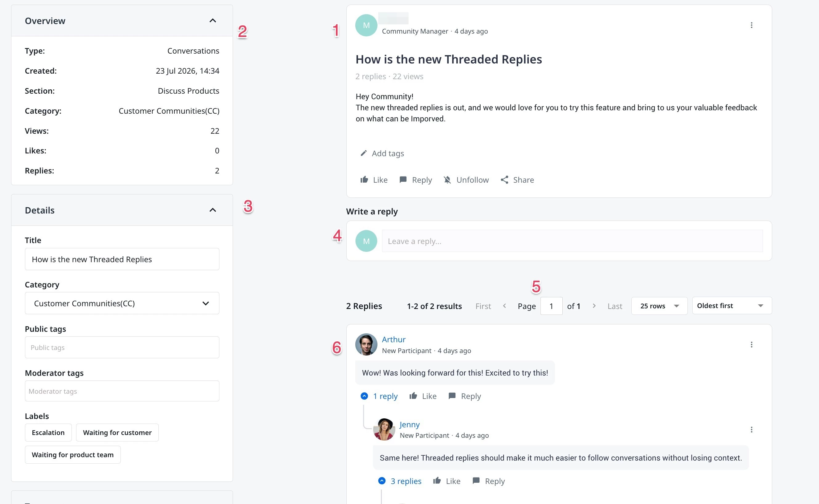This screenshot has height=504, width=819.
Task: Collapse the Details panel
Action: [213, 210]
